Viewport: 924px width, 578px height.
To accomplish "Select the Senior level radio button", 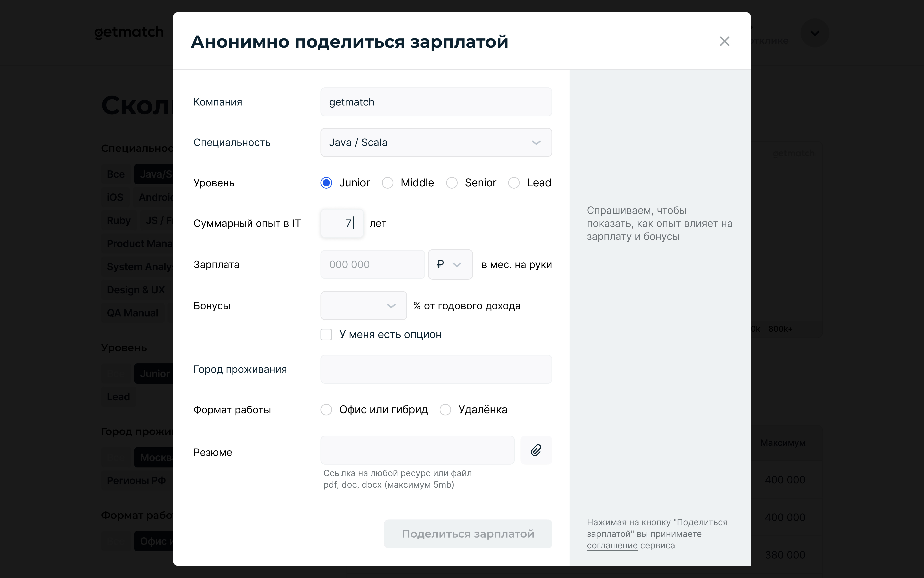I will tap(452, 183).
